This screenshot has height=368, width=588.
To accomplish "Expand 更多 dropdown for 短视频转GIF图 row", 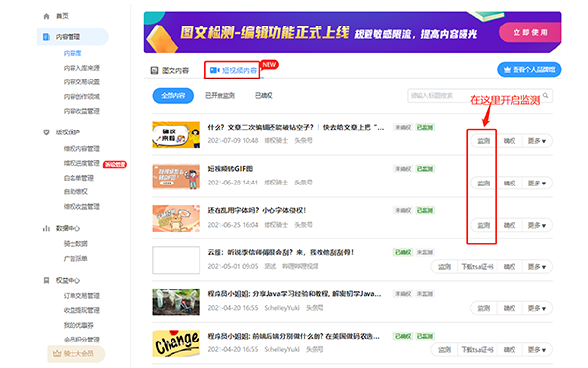I will [537, 184].
